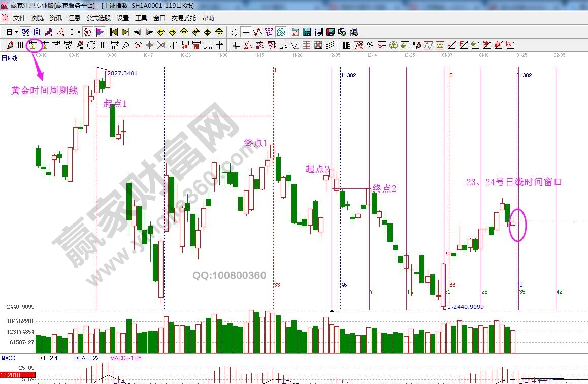Image resolution: width=588 pixels, height=384 pixels.
Task: Open the 交易委托 menu
Action: [x=183, y=18]
